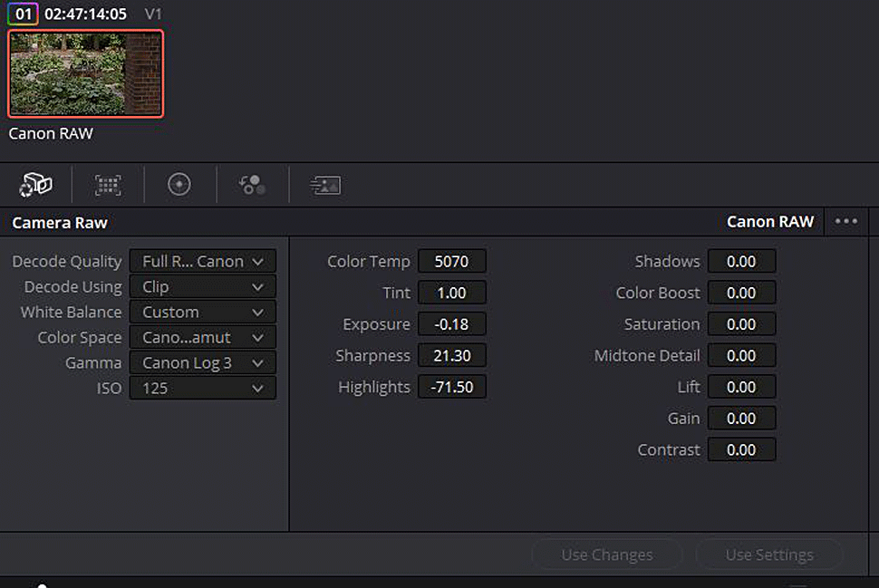Viewport: 879px width, 588px height.
Task: Expand the Color Space dropdown
Action: (x=203, y=337)
